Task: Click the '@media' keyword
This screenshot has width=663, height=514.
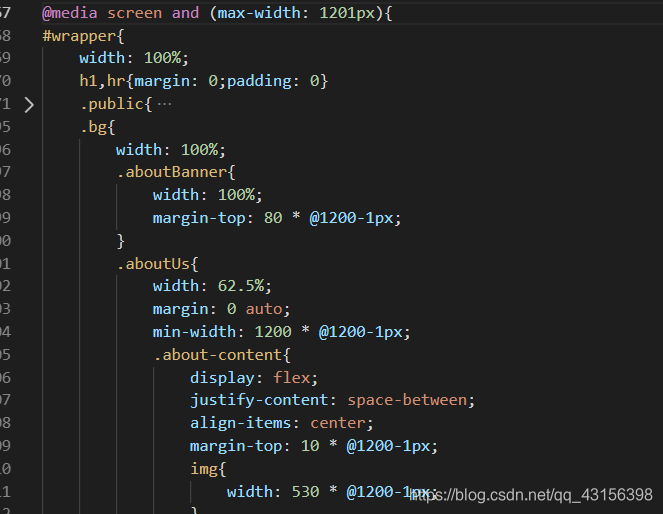Action: (x=70, y=13)
